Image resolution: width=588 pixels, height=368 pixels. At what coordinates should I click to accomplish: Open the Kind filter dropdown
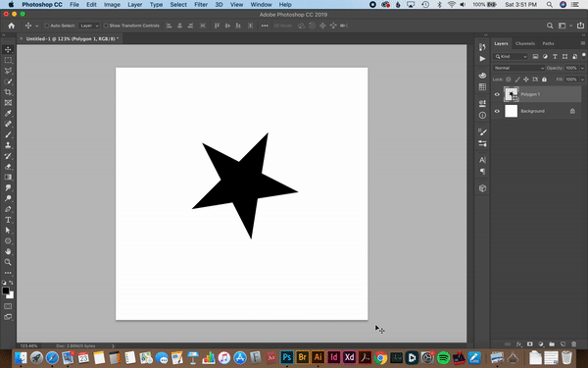[511, 56]
